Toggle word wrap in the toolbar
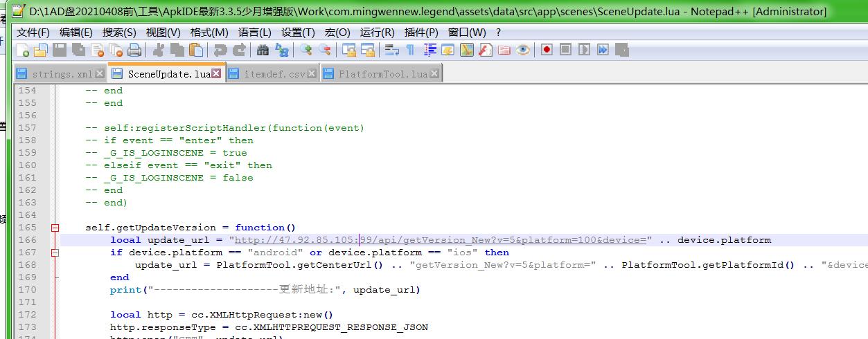 (x=392, y=50)
